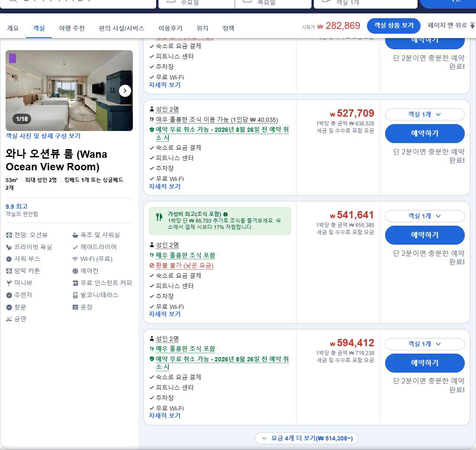Click the minibar cocktail icon
The height and width of the screenshot is (450, 476).
click(9, 283)
